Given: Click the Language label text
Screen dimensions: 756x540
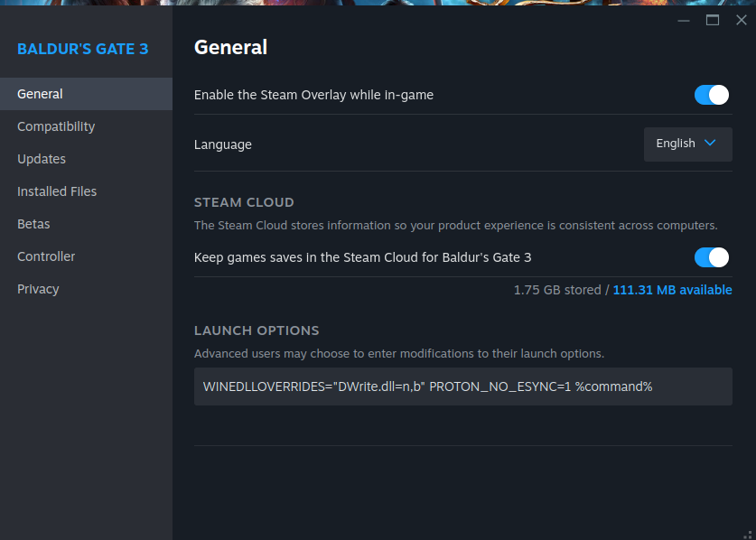Looking at the screenshot, I should click(x=223, y=144).
